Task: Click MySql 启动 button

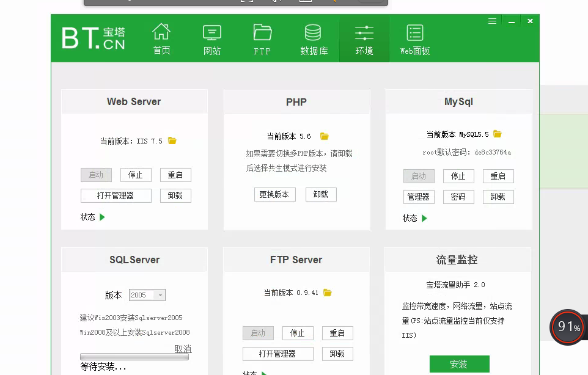Action: pos(419,176)
